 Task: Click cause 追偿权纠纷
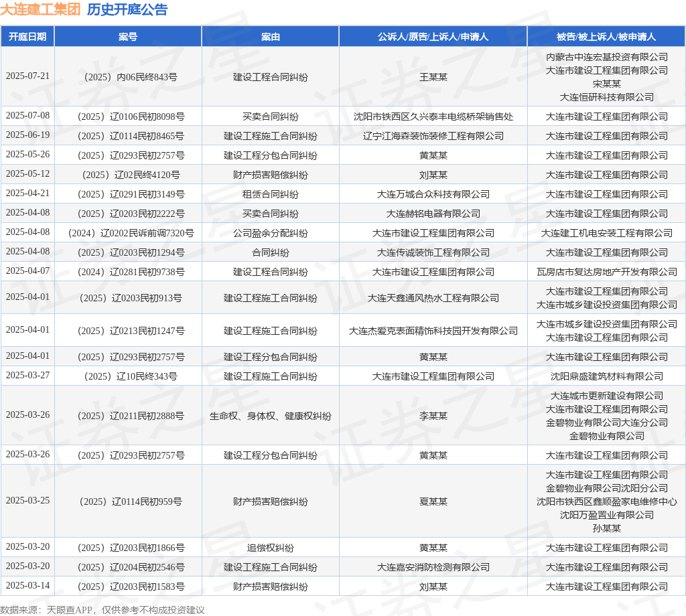click(x=271, y=548)
